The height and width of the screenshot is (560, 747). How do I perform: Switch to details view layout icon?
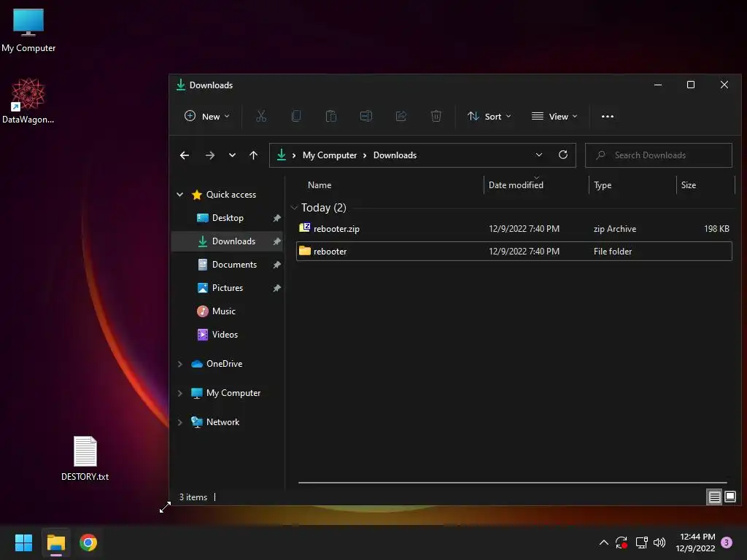715,497
